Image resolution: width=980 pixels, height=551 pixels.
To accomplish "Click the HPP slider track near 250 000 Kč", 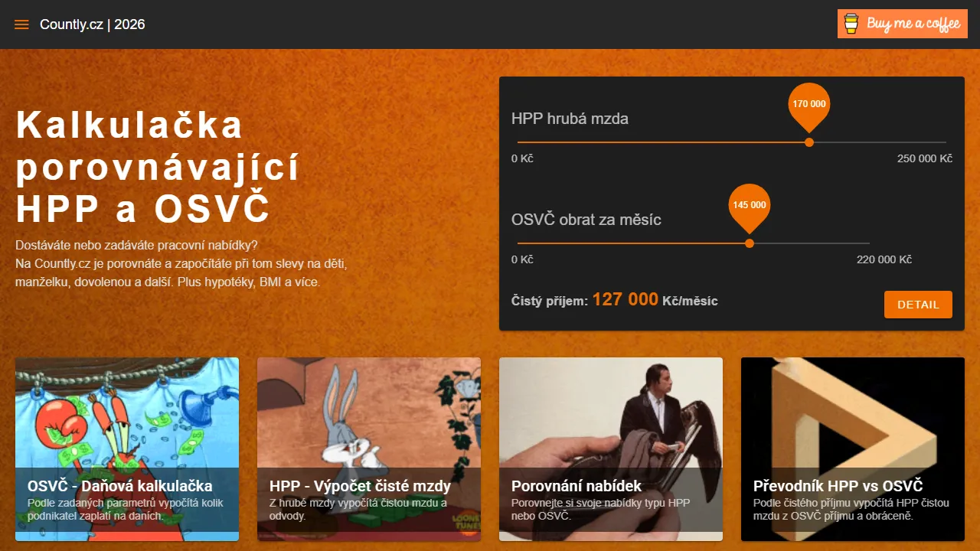I will point(938,142).
